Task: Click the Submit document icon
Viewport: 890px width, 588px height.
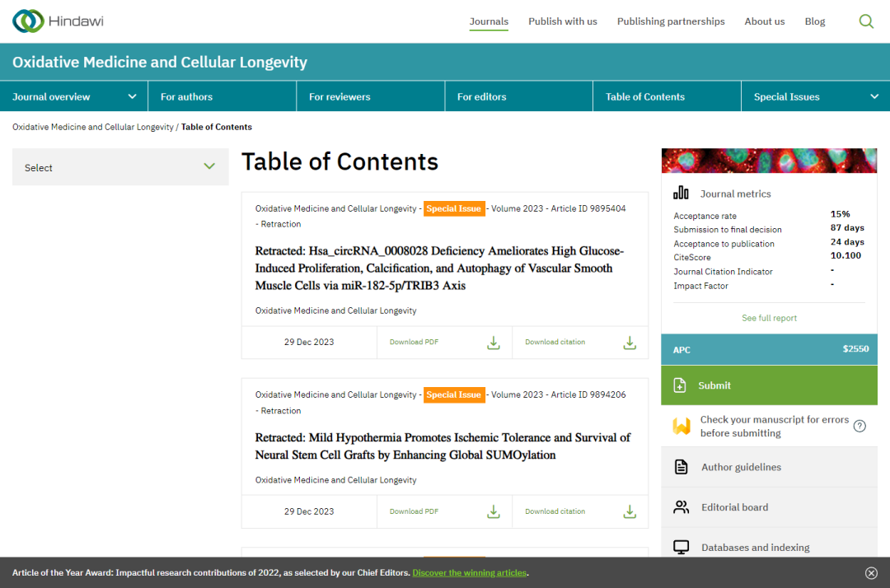Action: click(x=679, y=385)
